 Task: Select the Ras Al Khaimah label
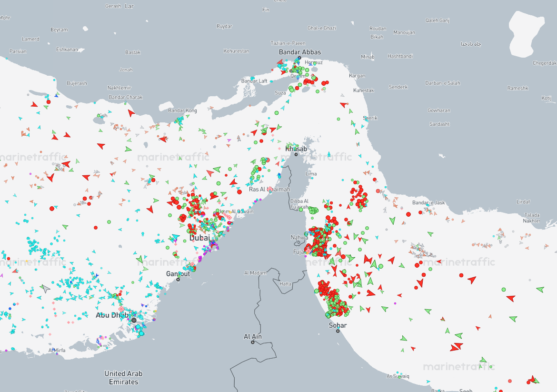tap(269, 190)
